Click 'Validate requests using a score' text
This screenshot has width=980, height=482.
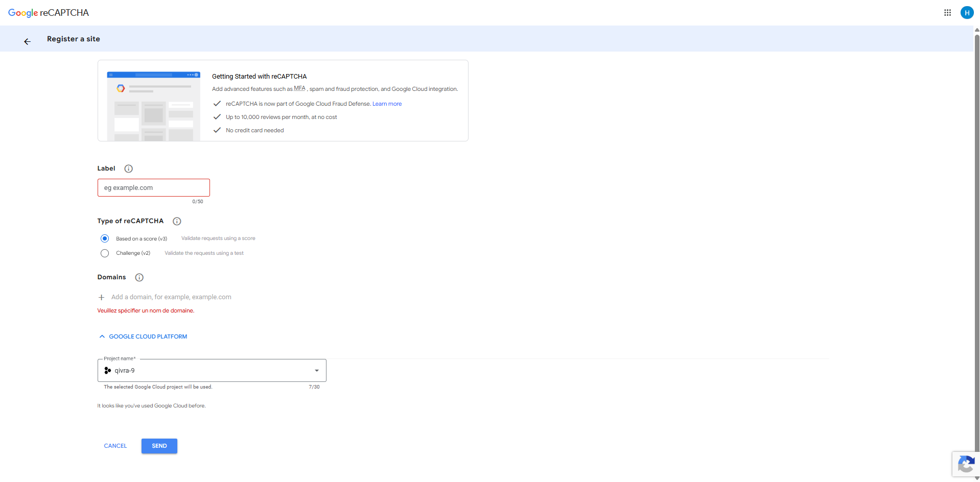click(218, 238)
